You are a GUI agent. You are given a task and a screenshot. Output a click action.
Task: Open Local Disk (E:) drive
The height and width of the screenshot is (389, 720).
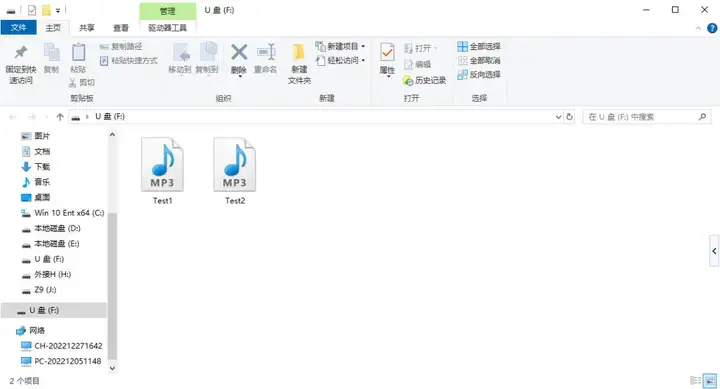coord(51,243)
